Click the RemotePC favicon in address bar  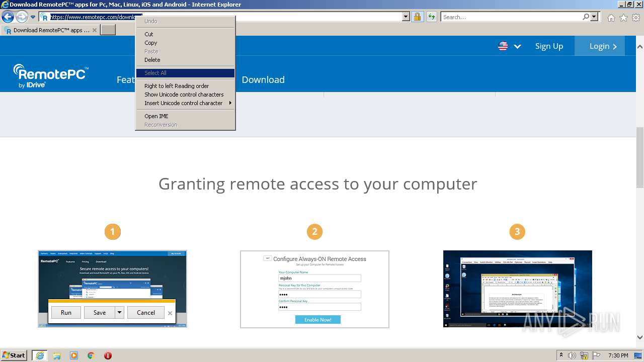click(x=45, y=17)
